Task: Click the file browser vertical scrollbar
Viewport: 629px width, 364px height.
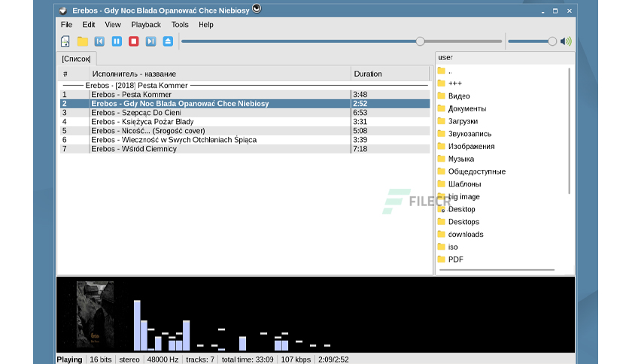Action: coord(570,131)
